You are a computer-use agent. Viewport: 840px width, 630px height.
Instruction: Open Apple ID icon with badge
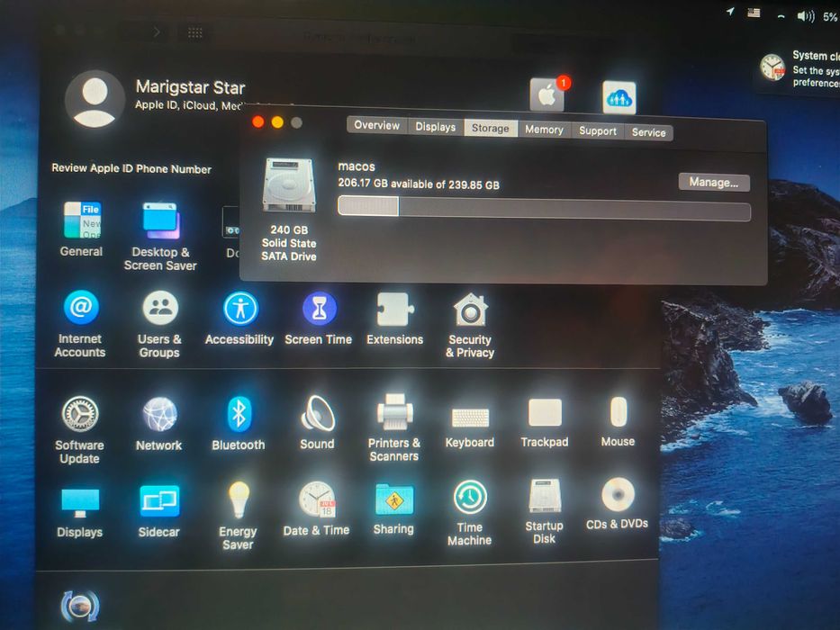pos(548,94)
